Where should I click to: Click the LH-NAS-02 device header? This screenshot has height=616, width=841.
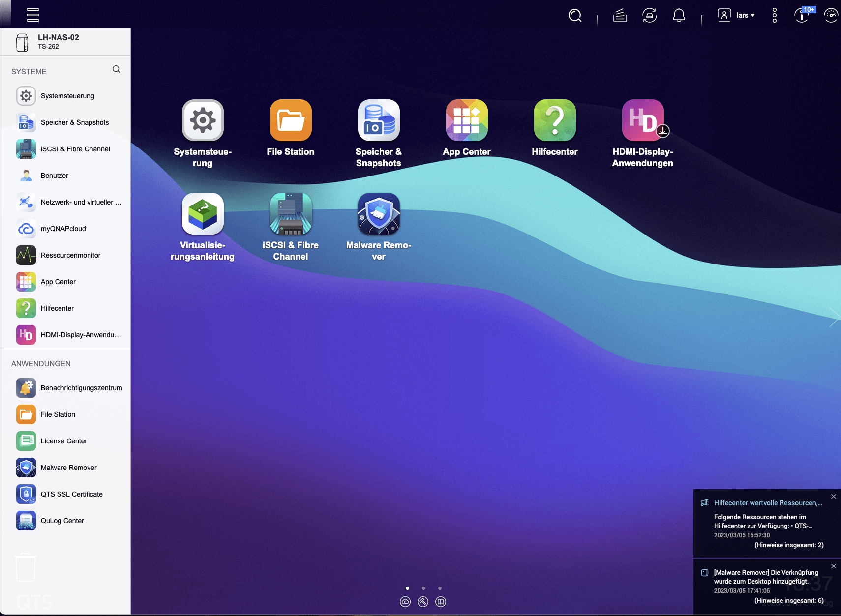(x=65, y=42)
